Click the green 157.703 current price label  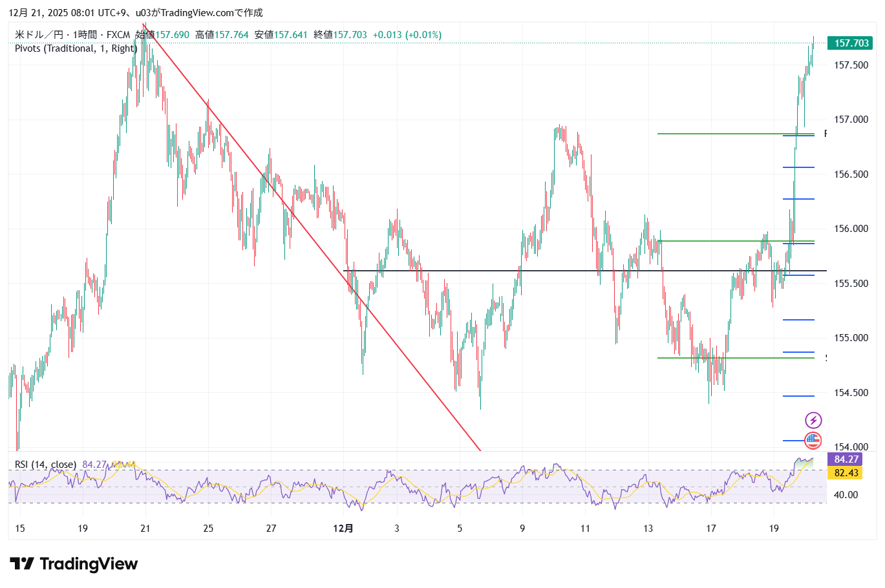(851, 43)
